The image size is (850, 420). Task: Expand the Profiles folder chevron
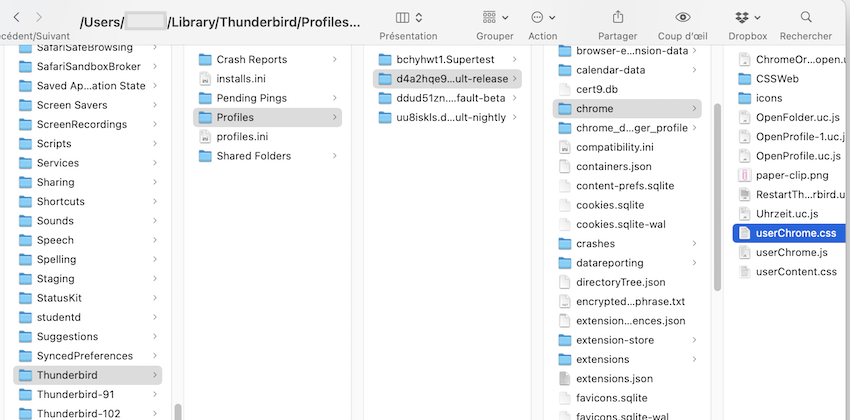(x=334, y=117)
